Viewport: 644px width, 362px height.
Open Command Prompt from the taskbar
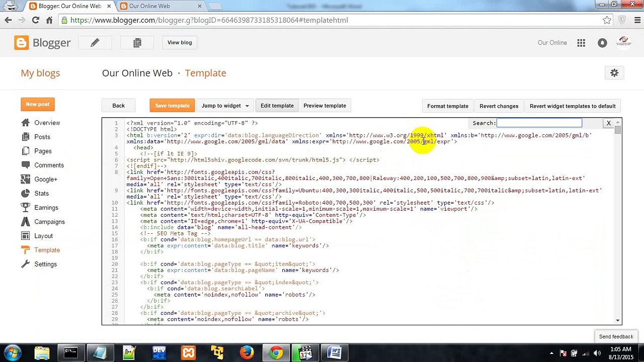(70, 353)
